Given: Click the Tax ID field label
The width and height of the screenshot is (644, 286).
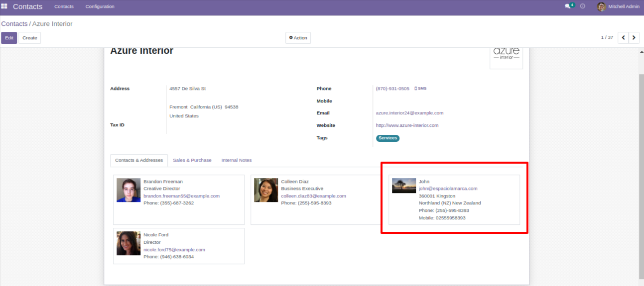Looking at the screenshot, I should pyautogui.click(x=117, y=125).
